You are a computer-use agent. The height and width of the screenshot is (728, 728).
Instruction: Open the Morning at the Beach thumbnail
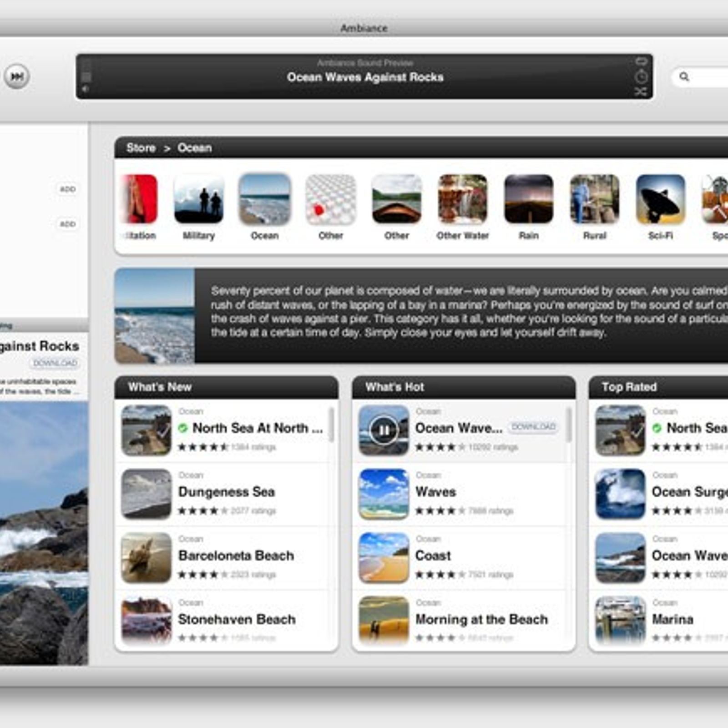coord(384,620)
